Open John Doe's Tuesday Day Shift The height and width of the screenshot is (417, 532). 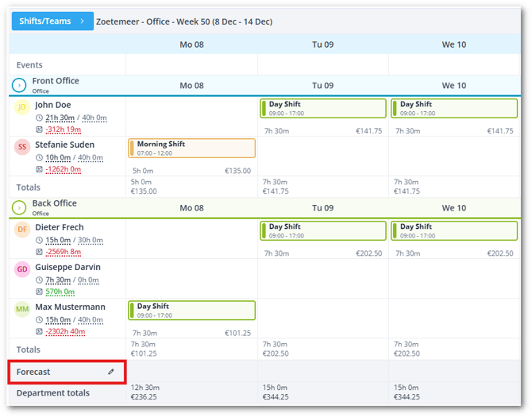[323, 108]
